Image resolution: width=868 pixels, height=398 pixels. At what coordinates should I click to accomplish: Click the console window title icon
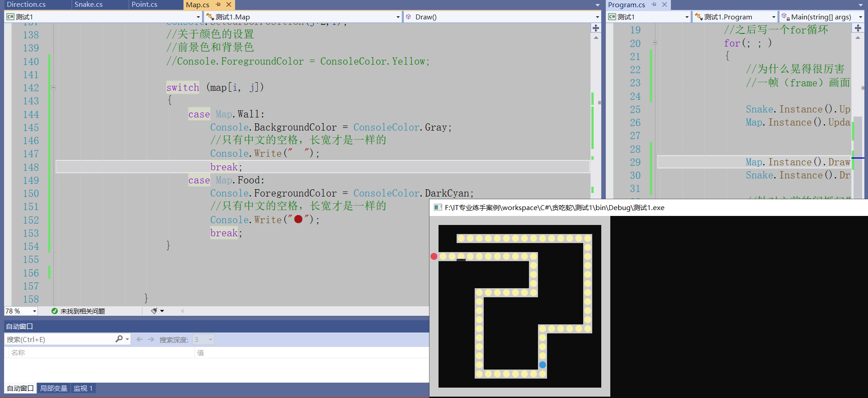(438, 208)
